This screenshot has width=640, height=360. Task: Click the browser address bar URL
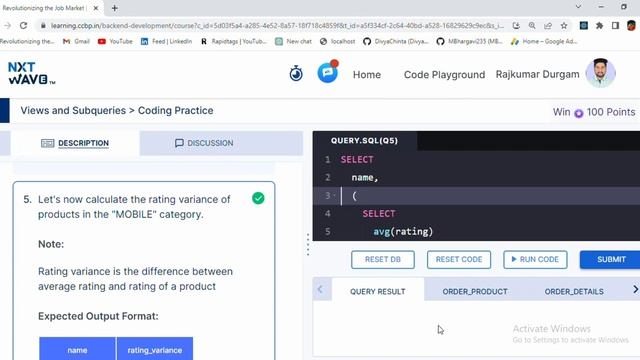pyautogui.click(x=277, y=25)
